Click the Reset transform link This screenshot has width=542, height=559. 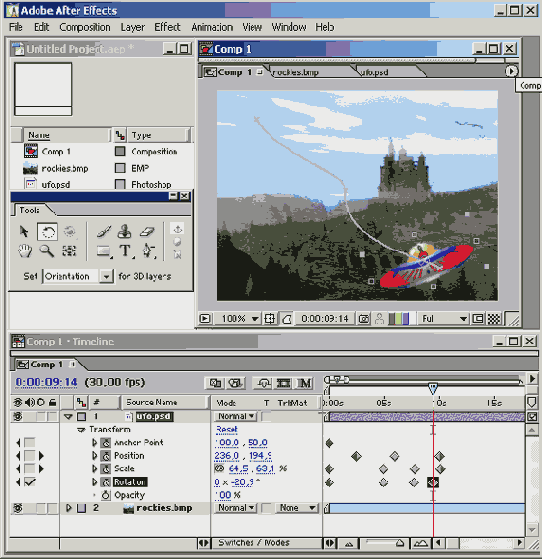click(x=226, y=430)
